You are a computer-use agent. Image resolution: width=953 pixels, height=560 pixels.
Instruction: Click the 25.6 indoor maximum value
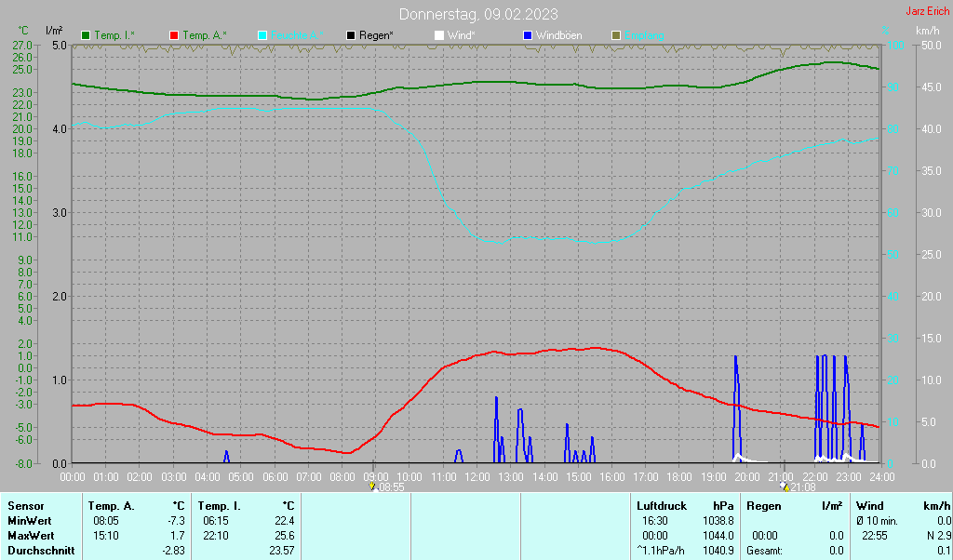point(285,537)
